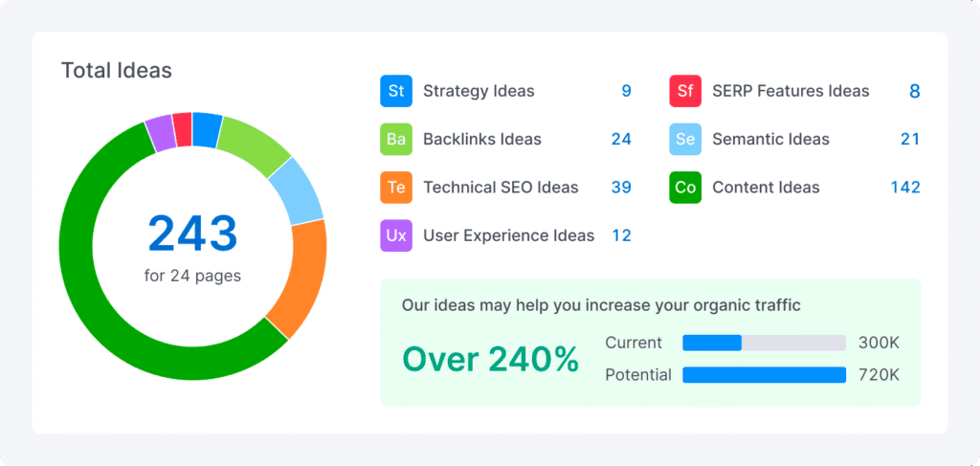Click the Potential traffic progress bar
Screen dimensions: 980x466
pyautogui.click(x=764, y=374)
